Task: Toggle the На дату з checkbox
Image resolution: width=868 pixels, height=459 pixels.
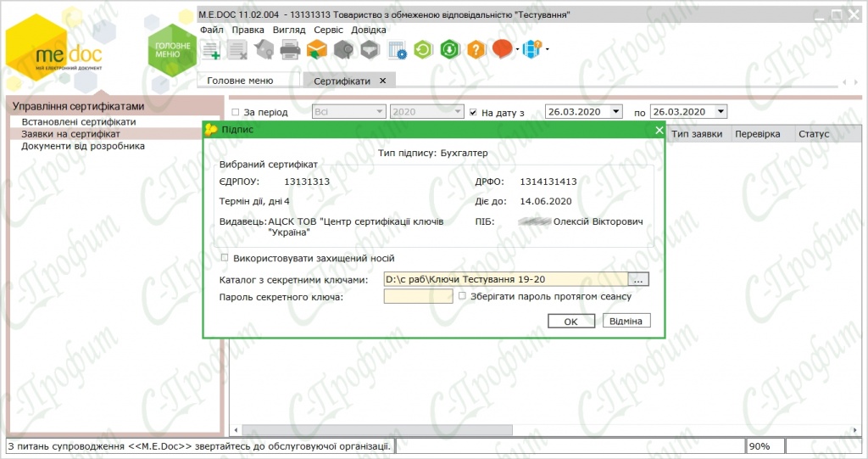Action: tap(473, 112)
